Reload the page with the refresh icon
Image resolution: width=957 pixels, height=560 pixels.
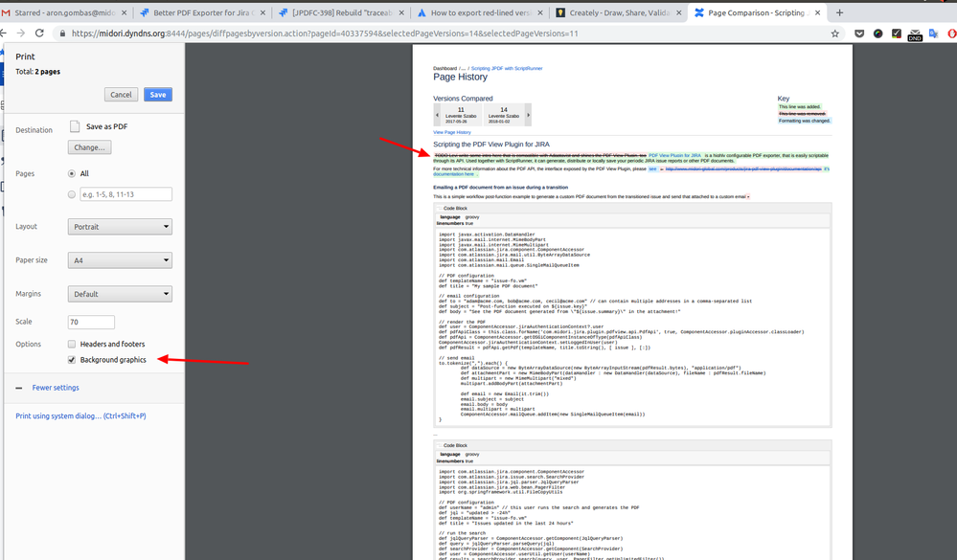click(x=39, y=34)
